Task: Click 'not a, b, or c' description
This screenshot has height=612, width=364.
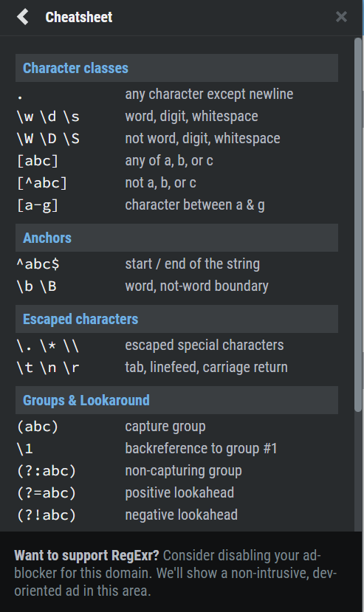Action: (160, 182)
